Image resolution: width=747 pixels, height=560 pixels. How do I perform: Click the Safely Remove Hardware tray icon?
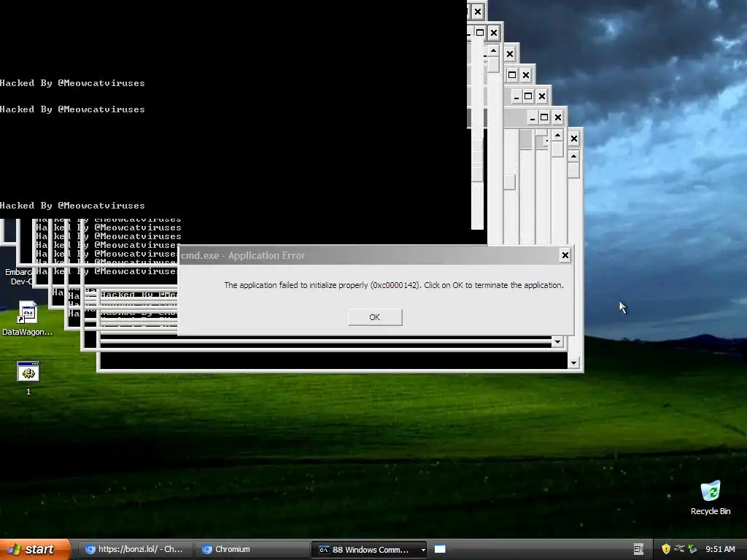679,549
